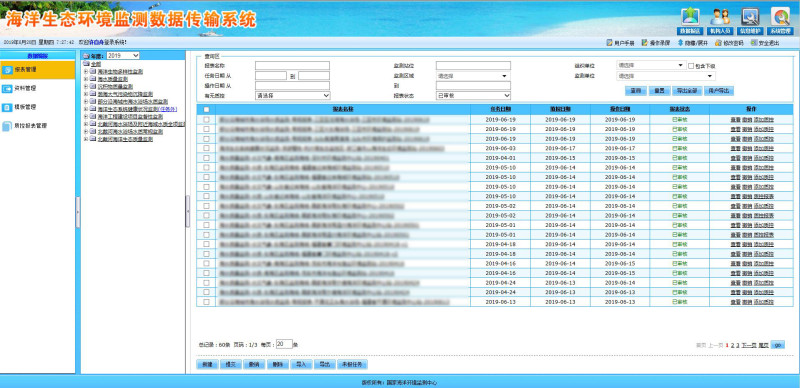The height and width of the screenshot is (388, 800).
Task: Tick the select-all checkbox in table header
Action: (206, 109)
